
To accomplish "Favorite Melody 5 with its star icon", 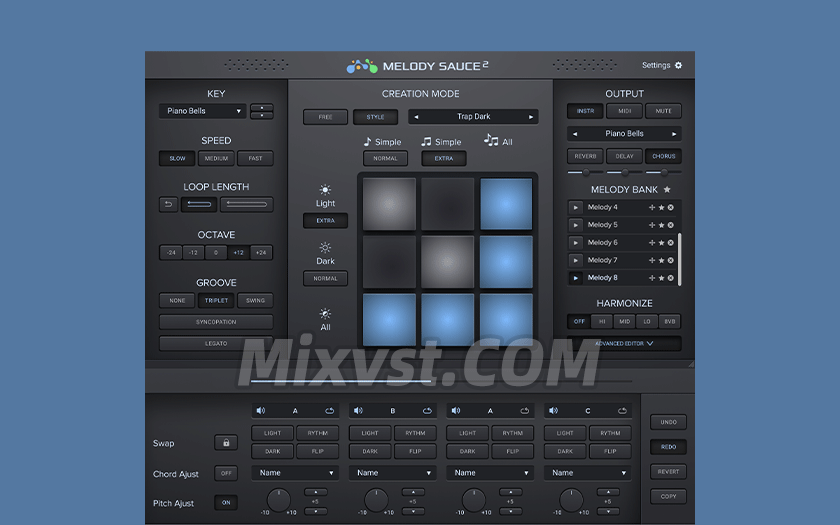I will pyautogui.click(x=661, y=225).
